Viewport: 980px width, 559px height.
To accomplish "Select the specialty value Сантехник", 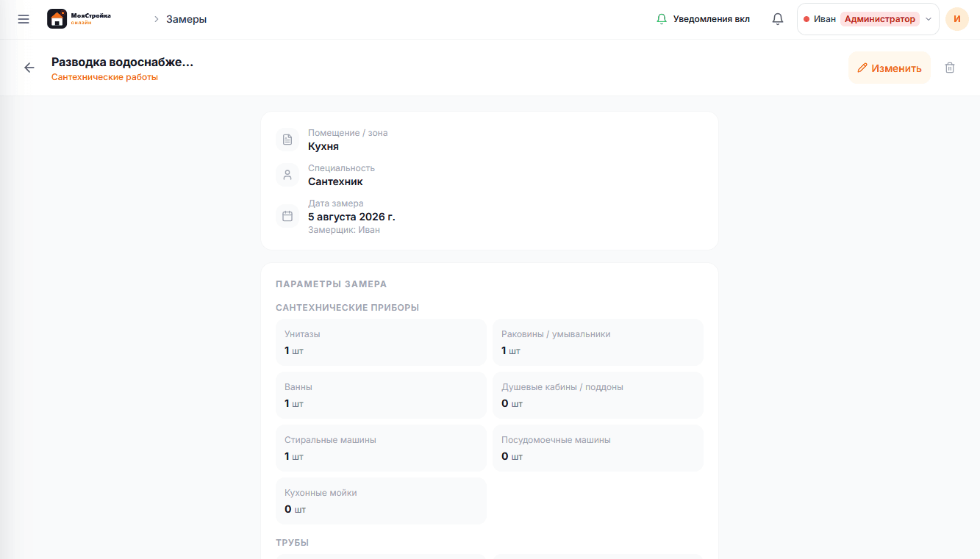I will pos(335,181).
